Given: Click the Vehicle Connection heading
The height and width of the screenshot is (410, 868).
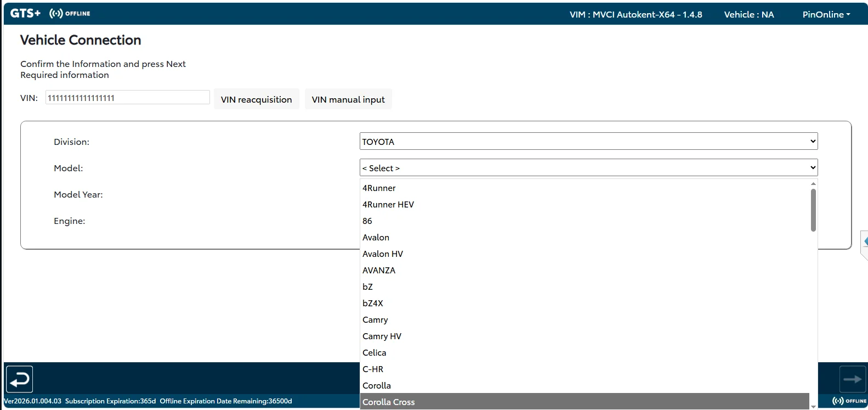Looking at the screenshot, I should click(81, 40).
